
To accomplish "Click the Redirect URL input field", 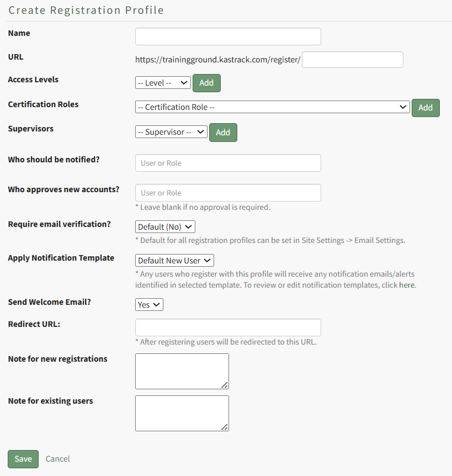I will click(x=228, y=327).
